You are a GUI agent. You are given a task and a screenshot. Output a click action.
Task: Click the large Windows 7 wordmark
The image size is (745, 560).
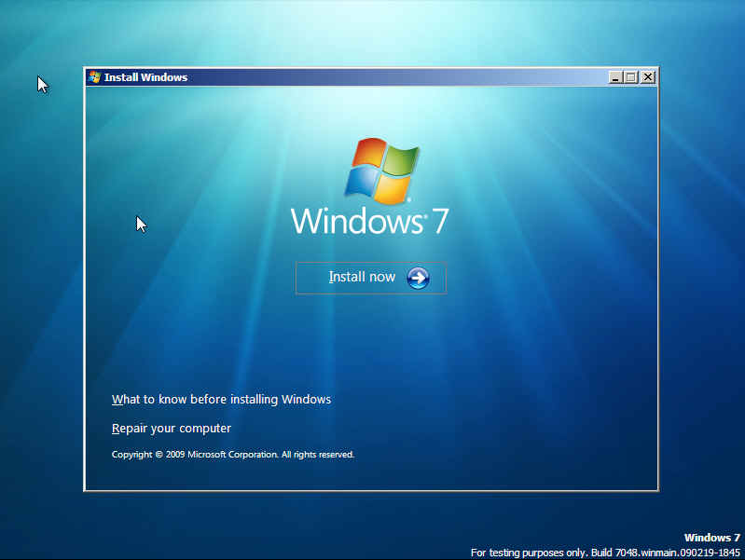tap(369, 221)
